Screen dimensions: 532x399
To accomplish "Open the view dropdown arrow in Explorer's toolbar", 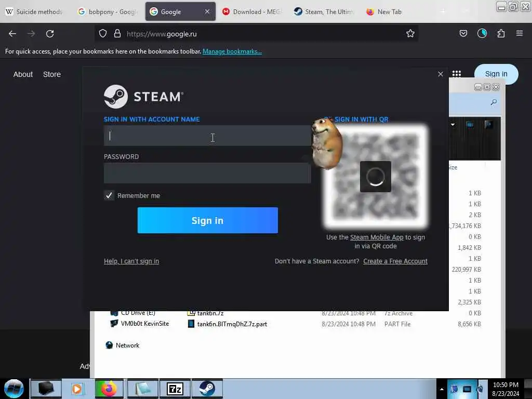I will pyautogui.click(x=453, y=125).
